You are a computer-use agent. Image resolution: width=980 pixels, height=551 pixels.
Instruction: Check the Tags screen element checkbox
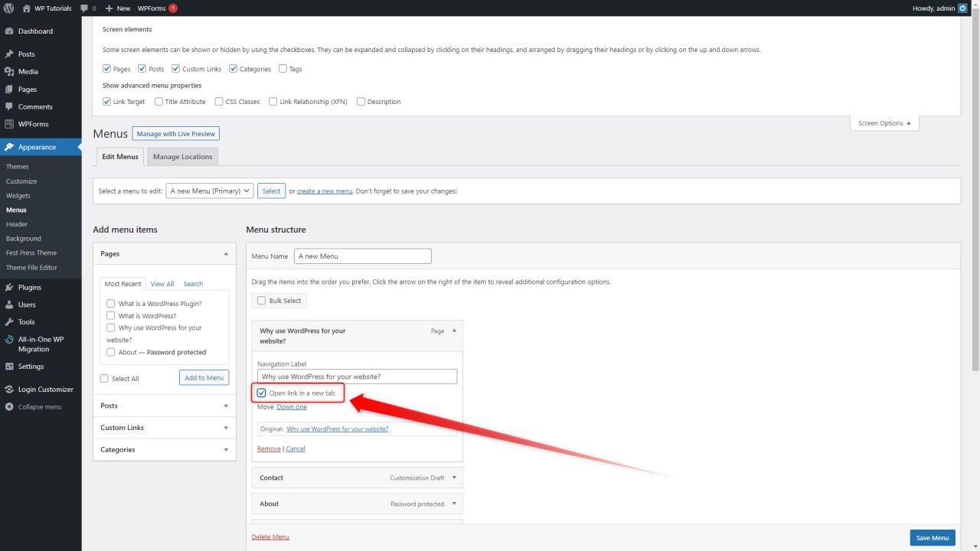pyautogui.click(x=283, y=68)
